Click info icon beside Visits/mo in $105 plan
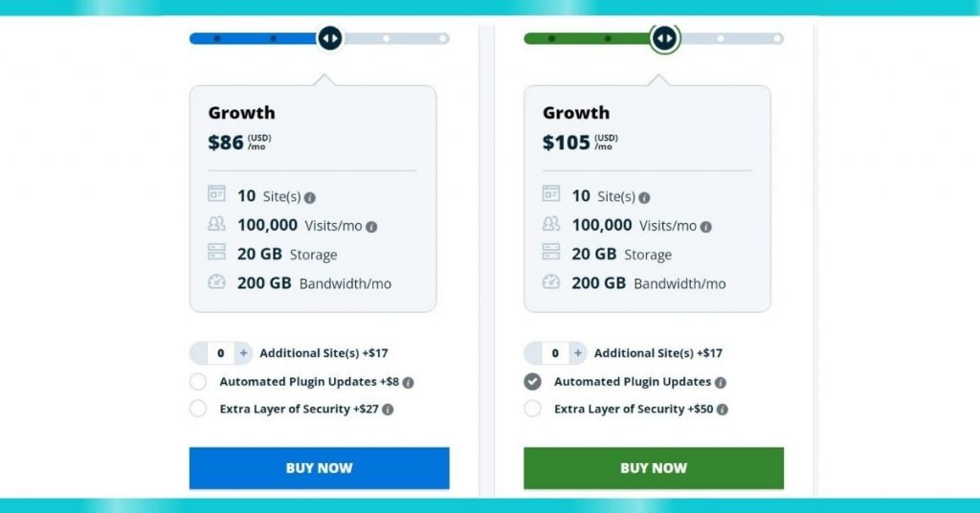Image resolution: width=980 pixels, height=513 pixels. (x=705, y=227)
